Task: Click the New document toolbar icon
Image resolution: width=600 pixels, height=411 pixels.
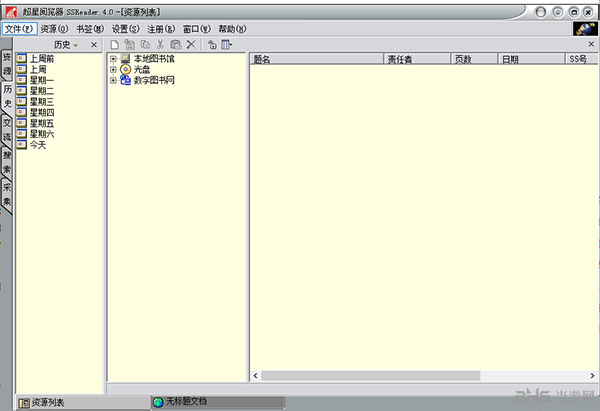Action: click(115, 46)
